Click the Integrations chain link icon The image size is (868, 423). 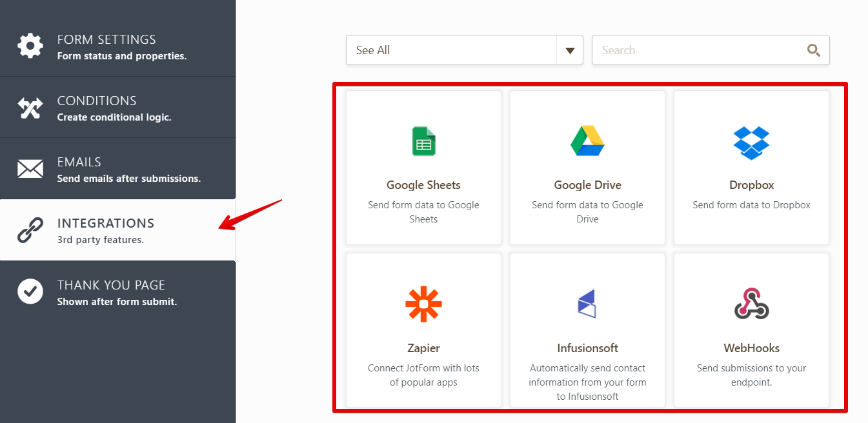coord(30,230)
